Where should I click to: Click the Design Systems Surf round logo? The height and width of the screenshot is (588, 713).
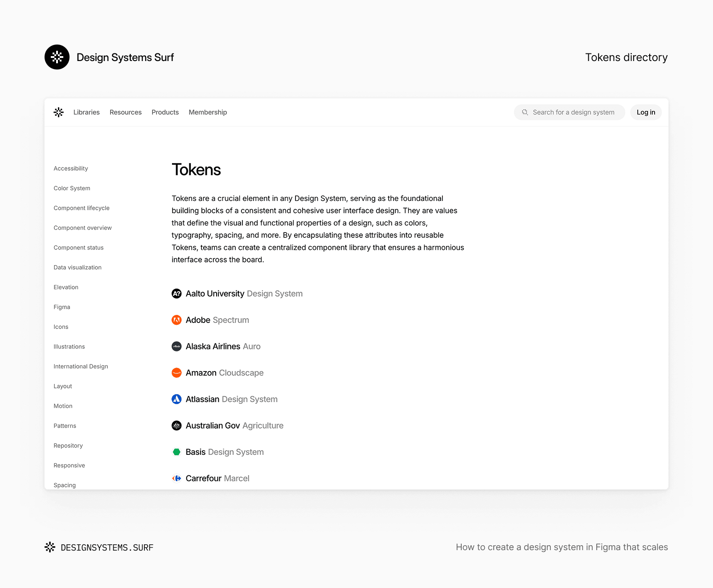pos(57,57)
